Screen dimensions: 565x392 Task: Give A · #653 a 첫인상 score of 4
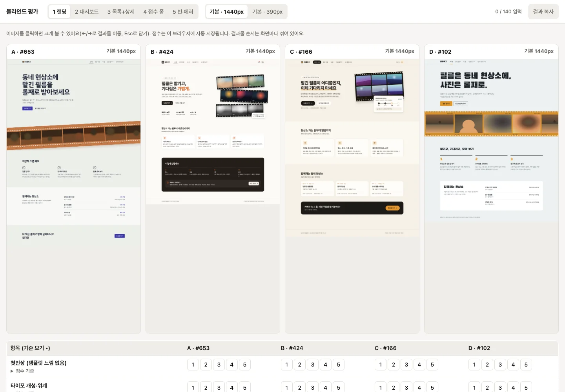click(232, 365)
